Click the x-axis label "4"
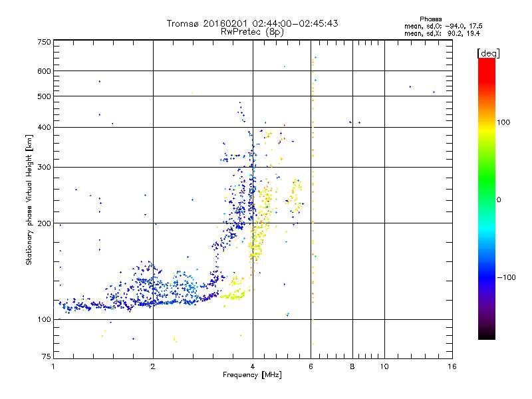The image size is (532, 399). click(253, 366)
